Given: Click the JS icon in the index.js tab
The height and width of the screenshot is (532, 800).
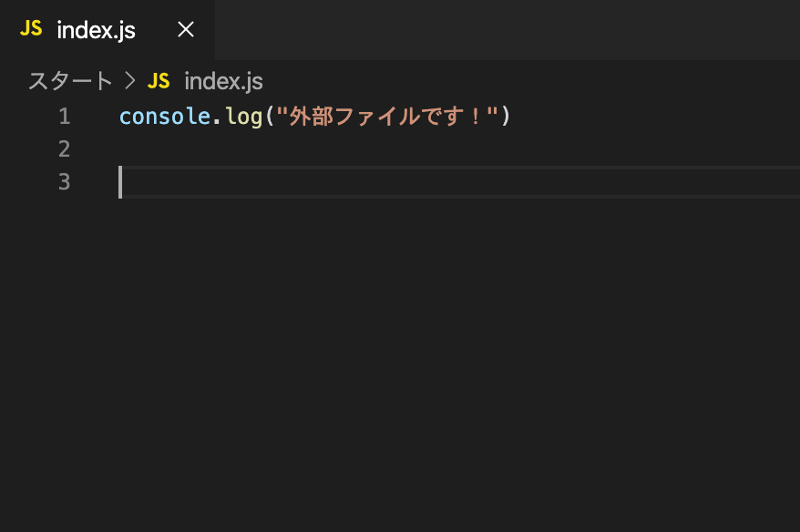Looking at the screenshot, I should pos(31,28).
